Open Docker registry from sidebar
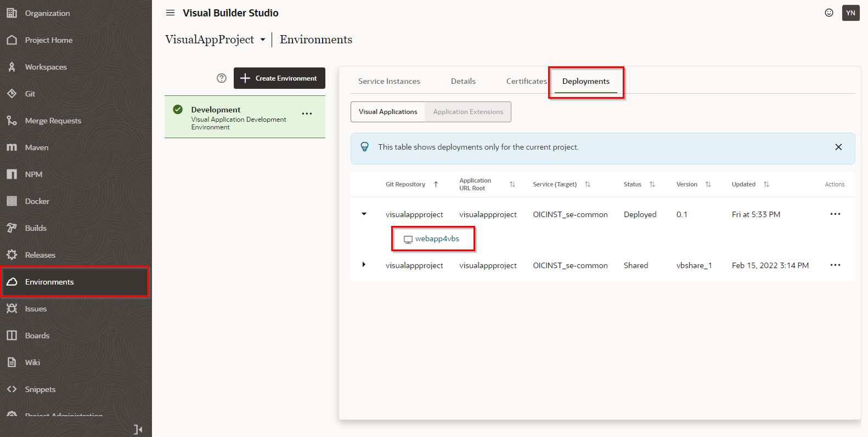Viewport: 868px width, 437px height. [x=37, y=201]
